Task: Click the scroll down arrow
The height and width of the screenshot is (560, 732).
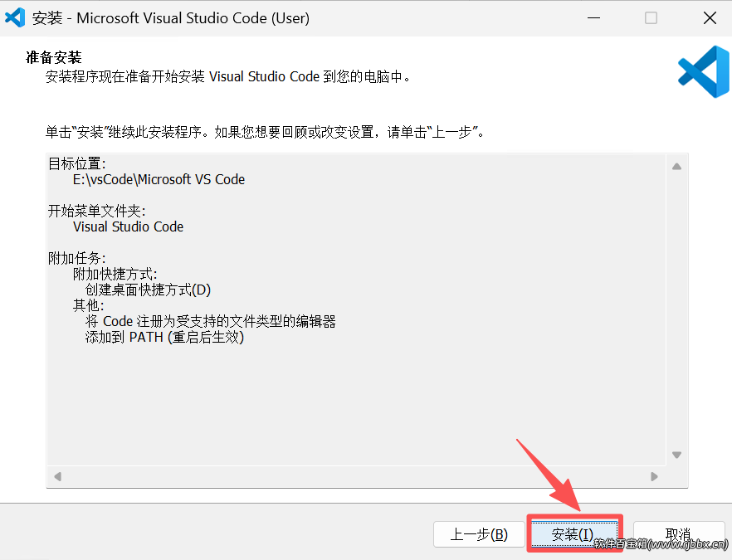Action: pos(676,455)
